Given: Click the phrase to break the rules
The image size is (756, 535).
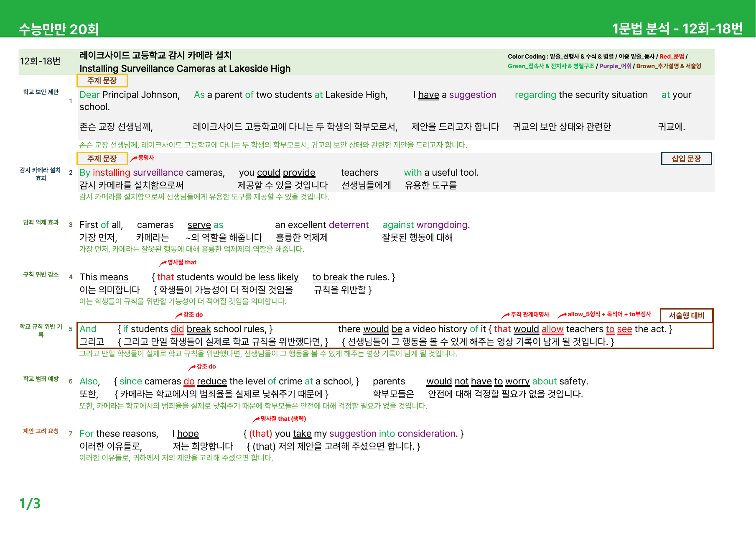Looking at the screenshot, I should [351, 277].
